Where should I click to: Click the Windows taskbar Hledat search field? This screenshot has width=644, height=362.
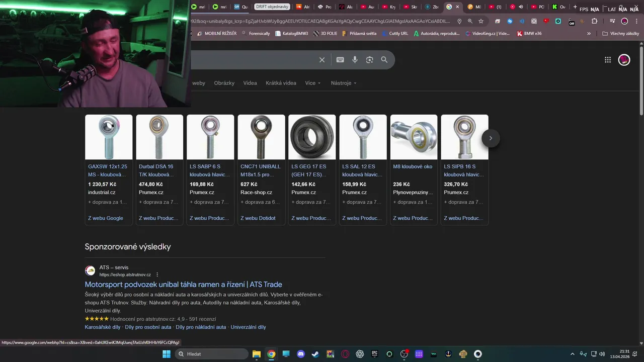[211, 354]
